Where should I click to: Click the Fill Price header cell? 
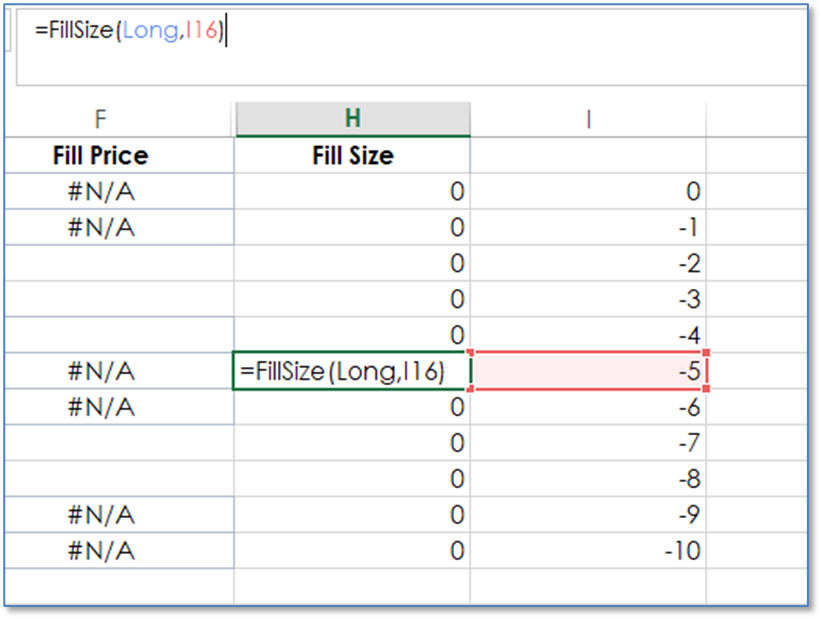(100, 155)
